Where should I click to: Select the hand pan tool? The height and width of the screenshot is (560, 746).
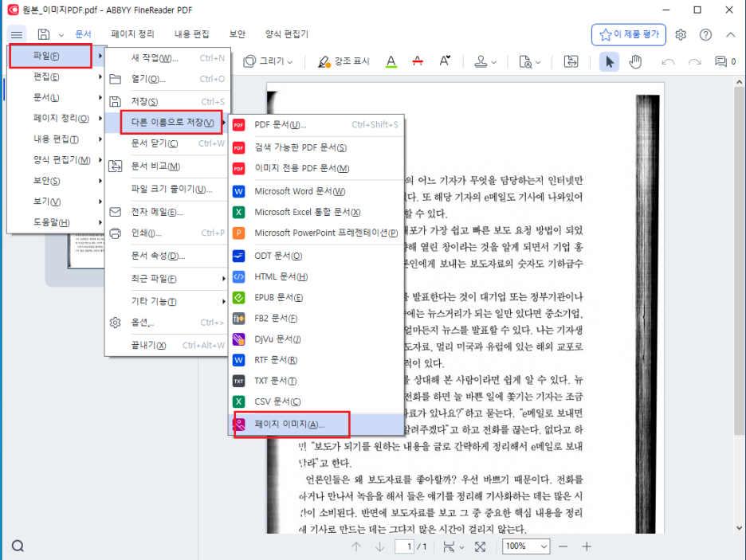pos(636,62)
